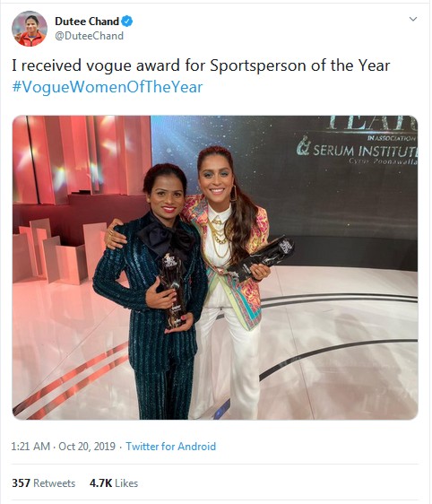Click the trophy held beside the floral jacket

[x=261, y=257]
